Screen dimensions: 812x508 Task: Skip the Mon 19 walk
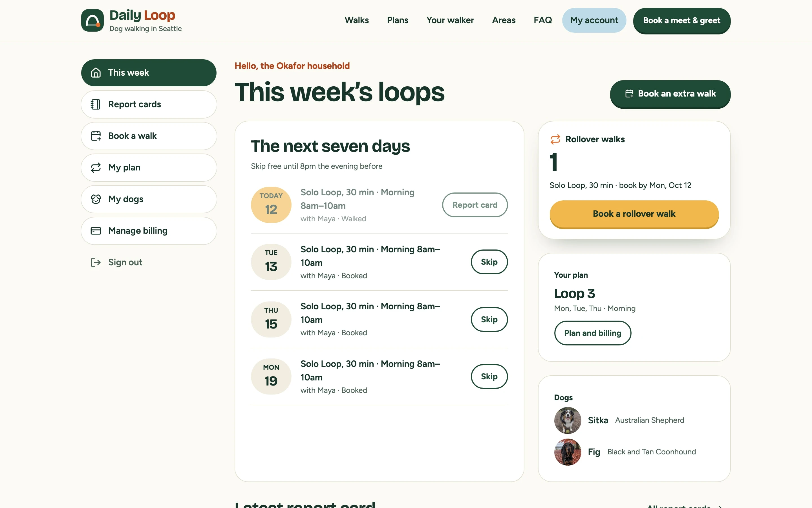(489, 377)
